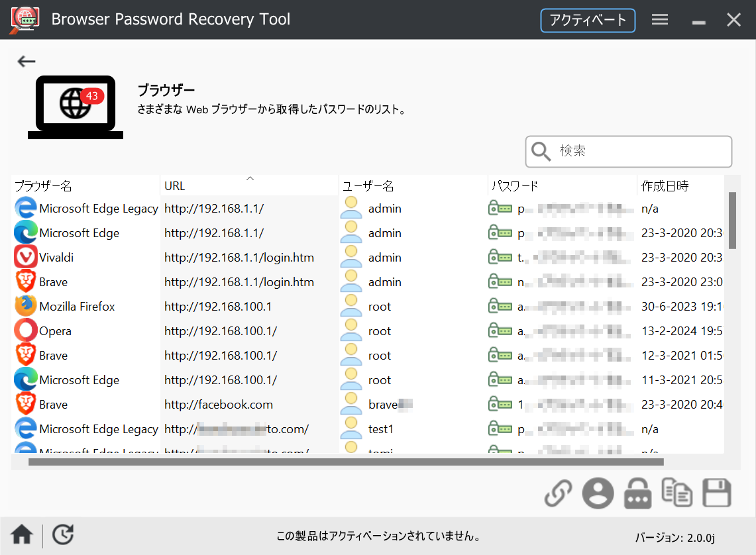Select date '12-3-2021' cell
Image resolution: width=756 pixels, height=555 pixels.
681,356
